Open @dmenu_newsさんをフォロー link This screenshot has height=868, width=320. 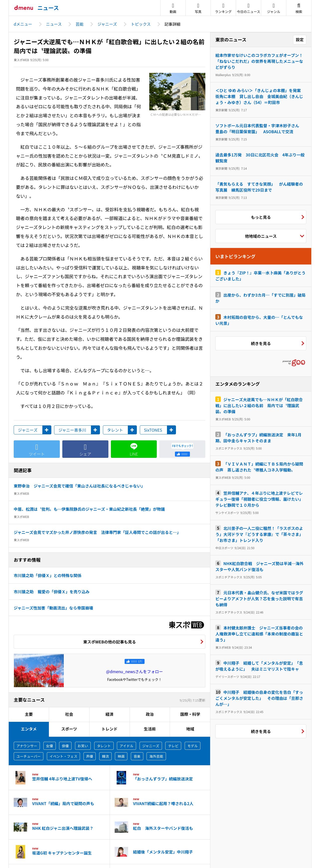[134, 672]
